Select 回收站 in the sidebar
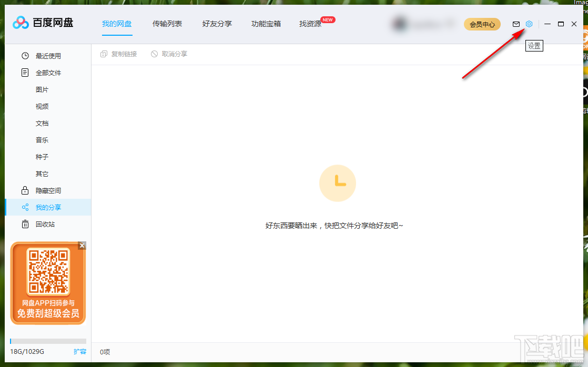The width and height of the screenshot is (588, 367). click(45, 224)
